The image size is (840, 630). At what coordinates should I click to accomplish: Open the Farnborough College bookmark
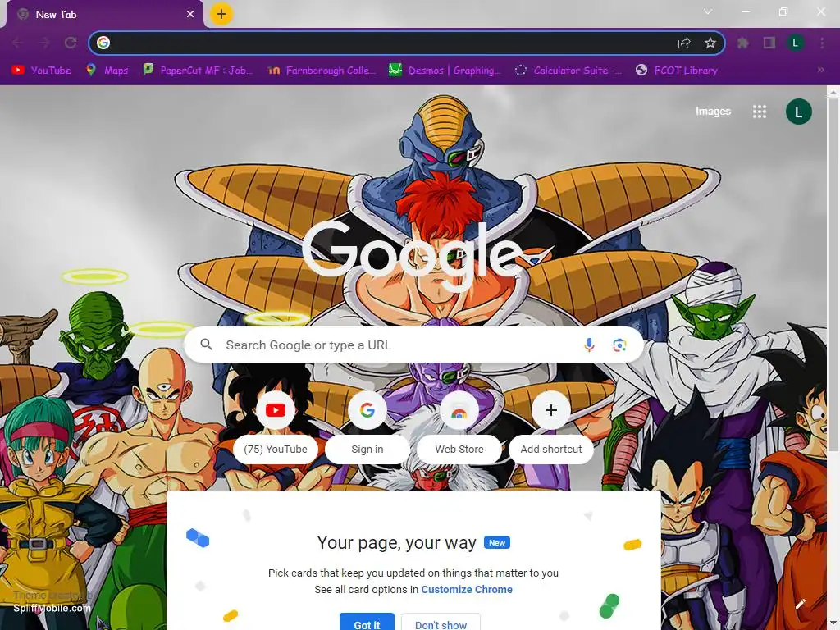click(x=322, y=71)
